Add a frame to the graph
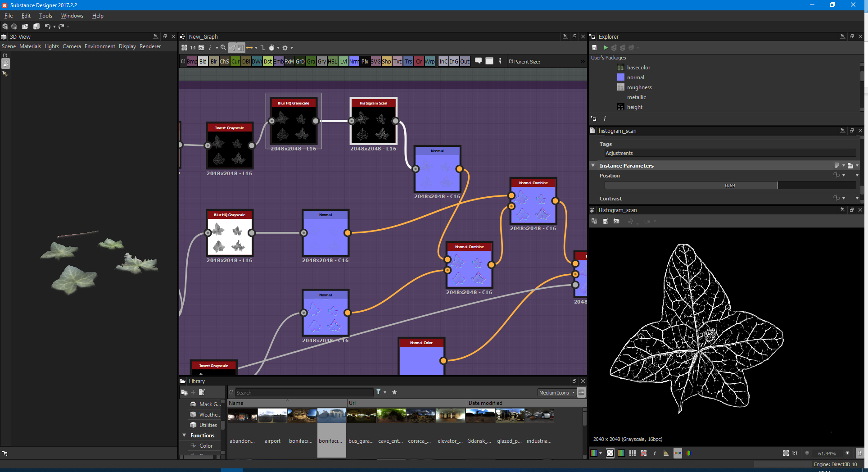The width and height of the screenshot is (868, 472). (x=489, y=61)
